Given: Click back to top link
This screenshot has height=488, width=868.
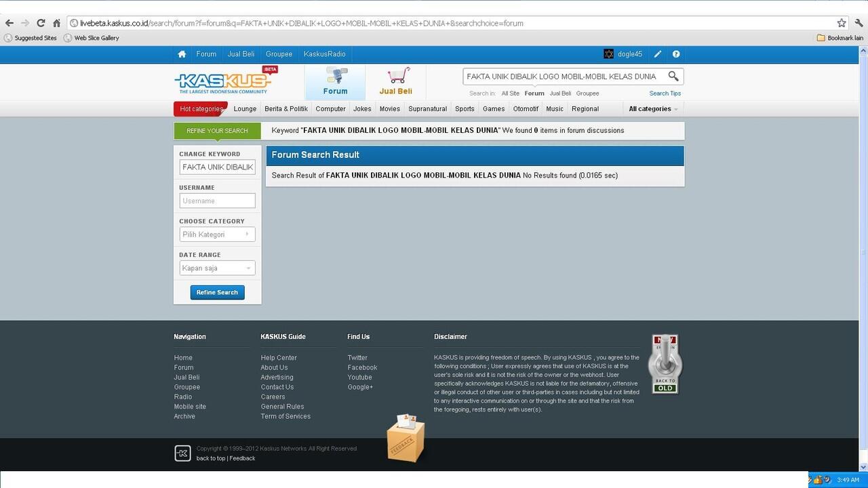Looking at the screenshot, I should click(x=211, y=458).
